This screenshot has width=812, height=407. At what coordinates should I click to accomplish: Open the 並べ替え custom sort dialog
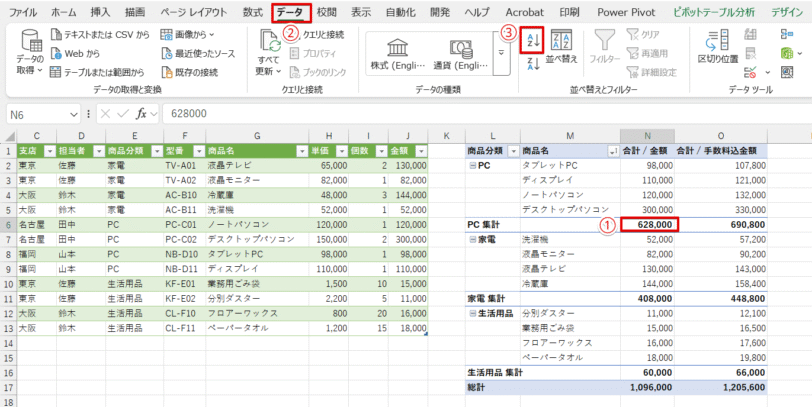(x=561, y=47)
